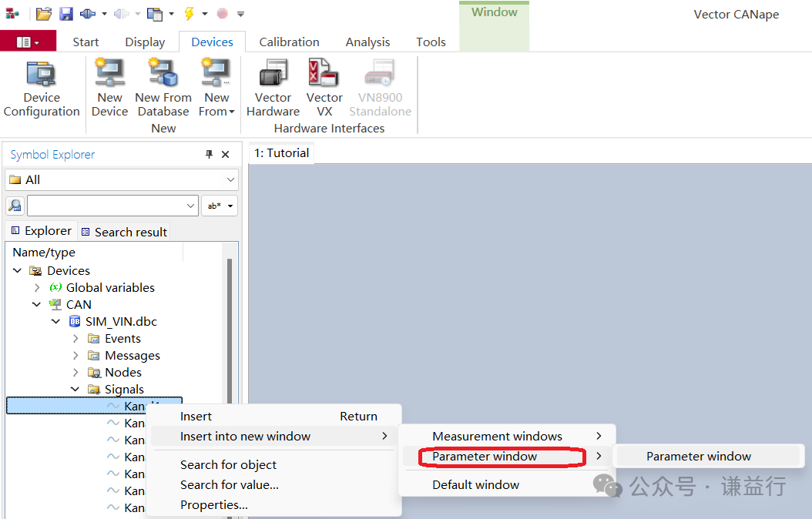812x519 pixels.
Task: Choose New From Database
Action: click(163, 89)
